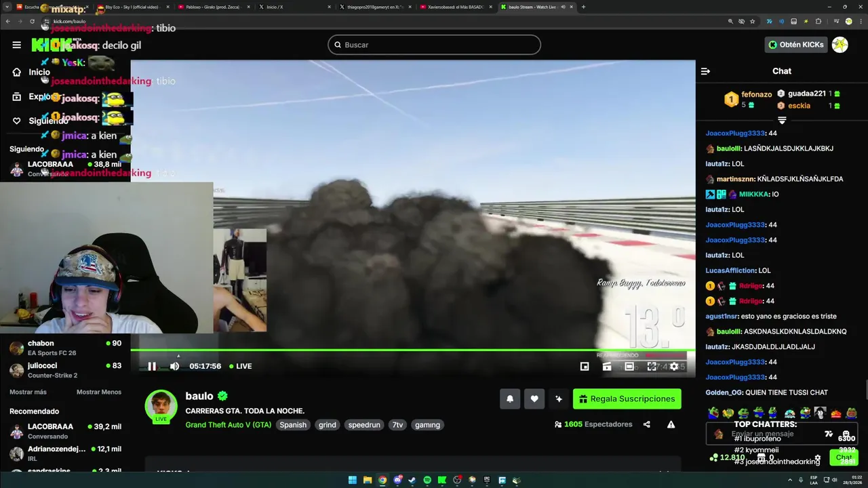Open the user profile avatar menu
This screenshot has width=868, height=488.
pyautogui.click(x=840, y=45)
